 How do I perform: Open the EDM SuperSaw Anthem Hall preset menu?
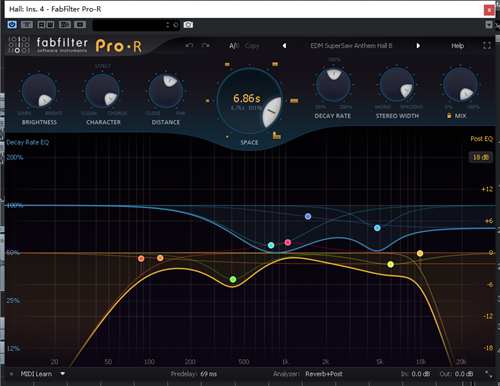(x=351, y=46)
